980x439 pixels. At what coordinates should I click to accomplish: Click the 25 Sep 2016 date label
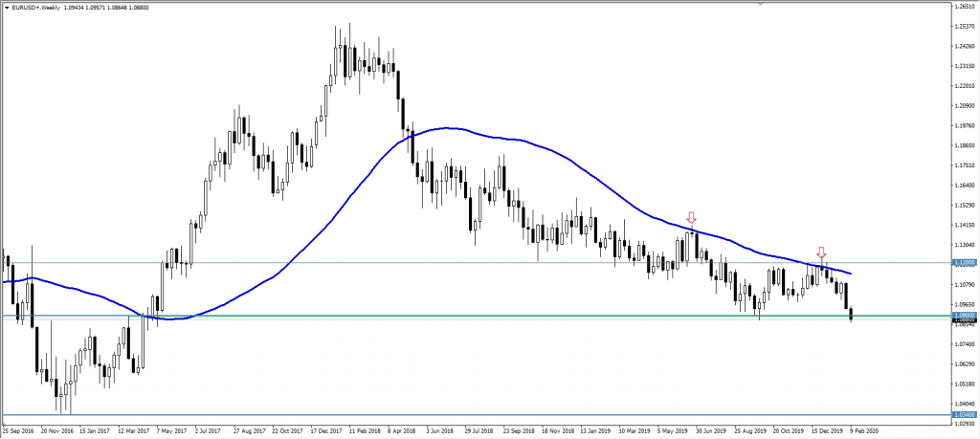pyautogui.click(x=17, y=431)
